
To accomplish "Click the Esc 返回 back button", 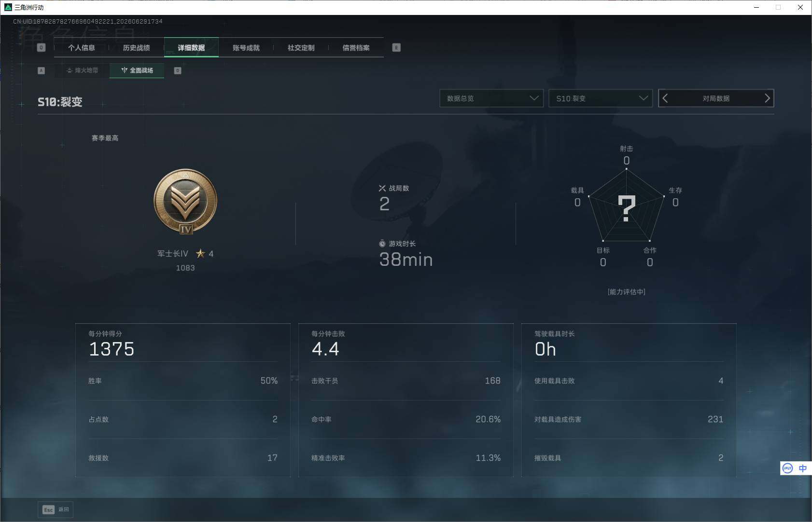I will 56,509.
